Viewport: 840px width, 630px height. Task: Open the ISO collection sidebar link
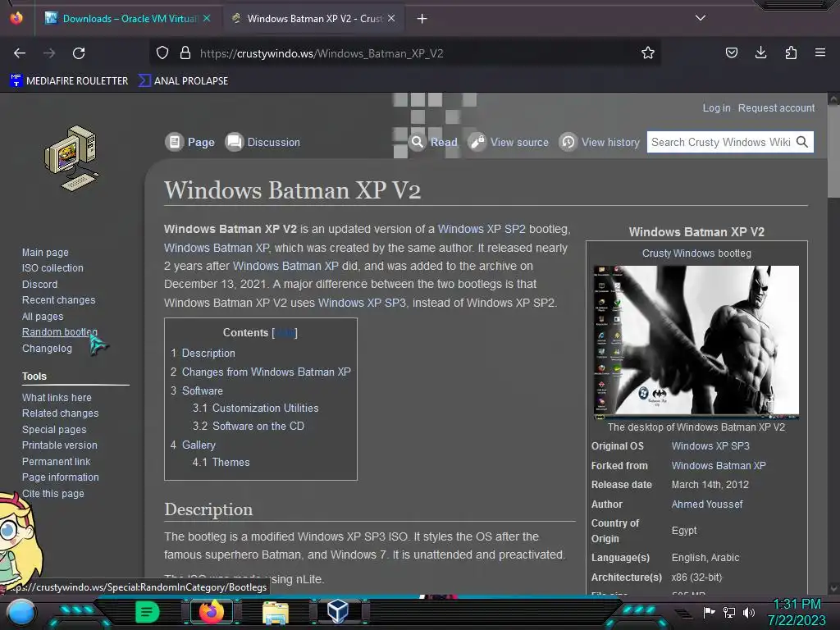pos(52,268)
